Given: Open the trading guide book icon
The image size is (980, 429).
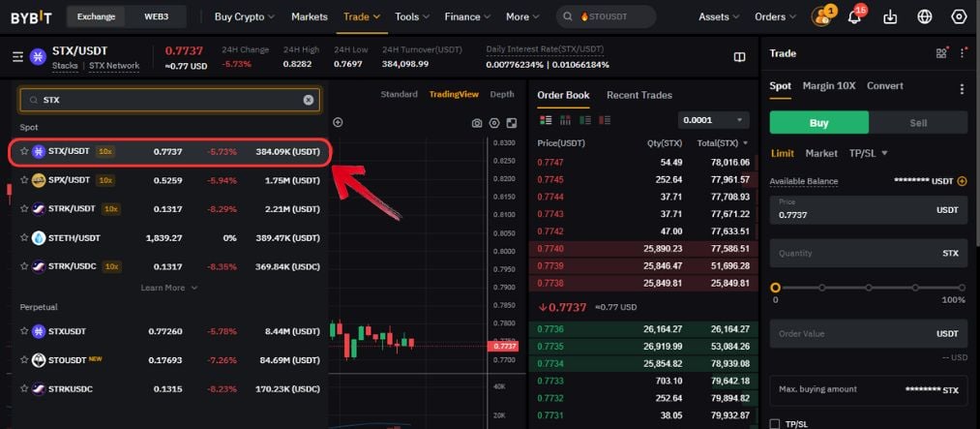Looking at the screenshot, I should (739, 57).
